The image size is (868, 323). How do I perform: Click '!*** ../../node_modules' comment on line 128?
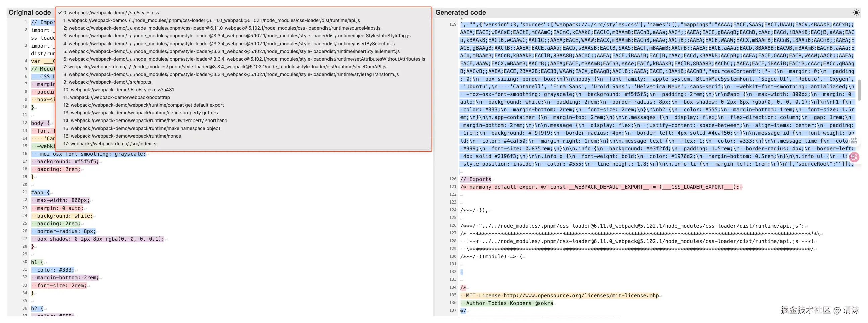tap(640, 241)
